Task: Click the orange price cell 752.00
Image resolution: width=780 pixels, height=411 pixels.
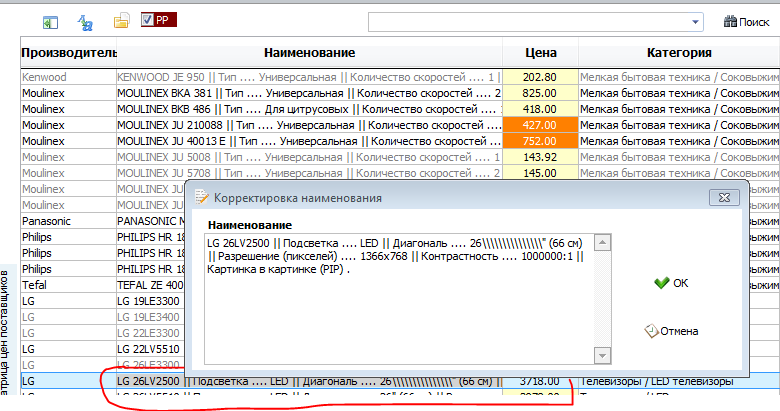Action: pyautogui.click(x=540, y=141)
